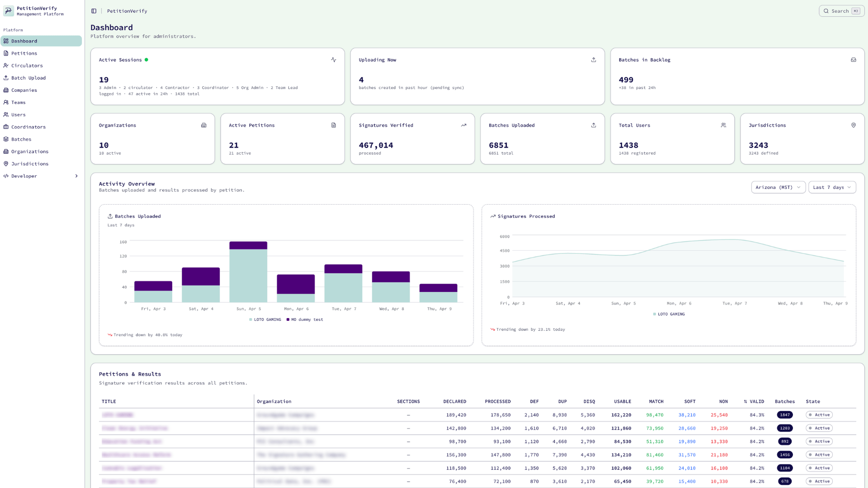Click the PetitionVerify logo icon
Screen dimensions: 868x488
[x=9, y=11]
